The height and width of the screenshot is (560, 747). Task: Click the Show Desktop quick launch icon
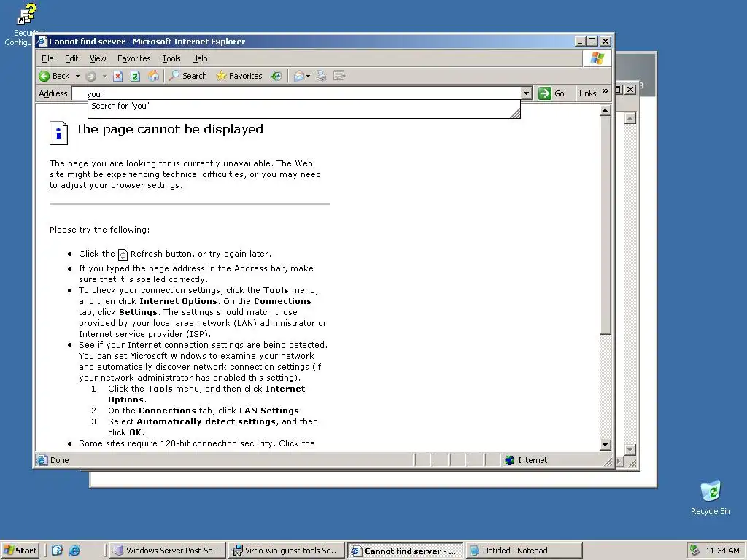57,551
